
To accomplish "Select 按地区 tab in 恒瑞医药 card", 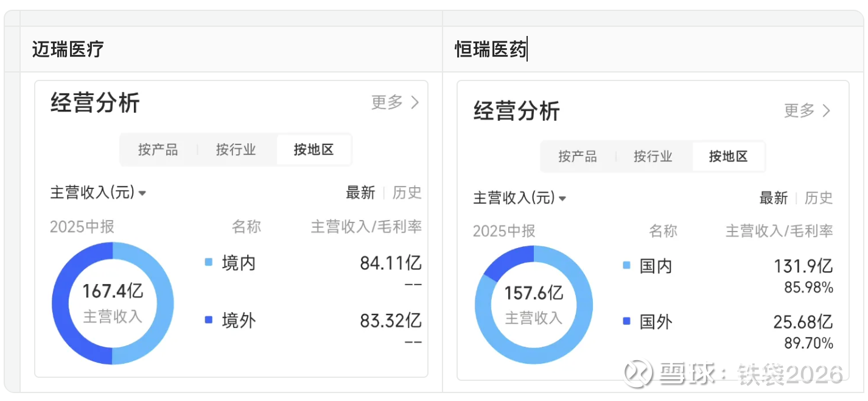I will [728, 157].
